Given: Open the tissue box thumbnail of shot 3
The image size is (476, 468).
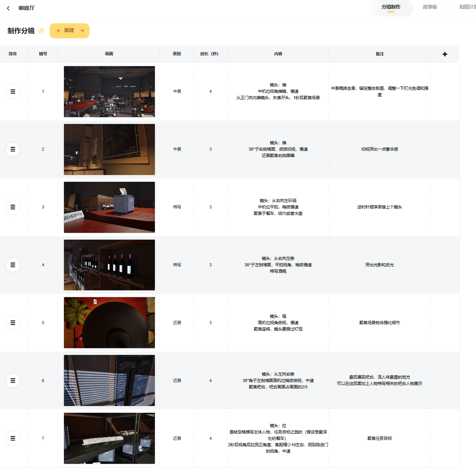Looking at the screenshot, I should click(x=109, y=207).
